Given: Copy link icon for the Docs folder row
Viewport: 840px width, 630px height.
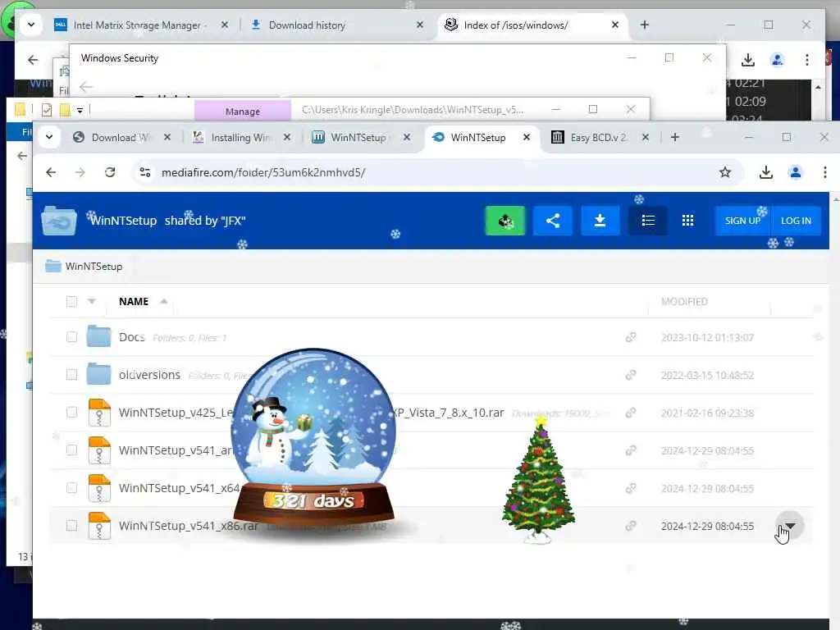Looking at the screenshot, I should pyautogui.click(x=631, y=337).
